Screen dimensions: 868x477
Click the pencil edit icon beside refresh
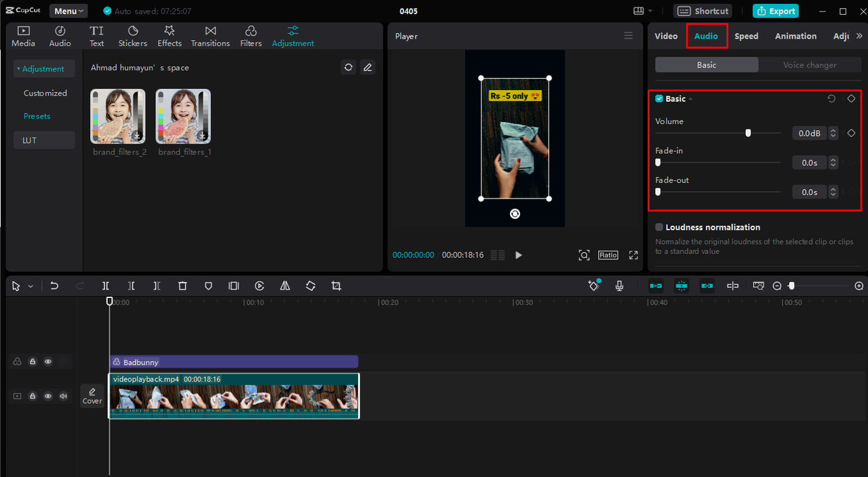click(368, 67)
